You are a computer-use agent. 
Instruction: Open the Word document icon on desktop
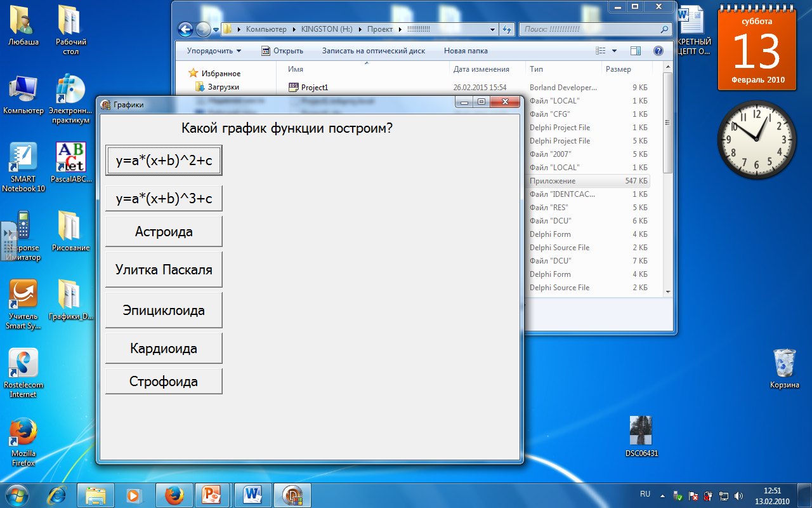[x=691, y=30]
